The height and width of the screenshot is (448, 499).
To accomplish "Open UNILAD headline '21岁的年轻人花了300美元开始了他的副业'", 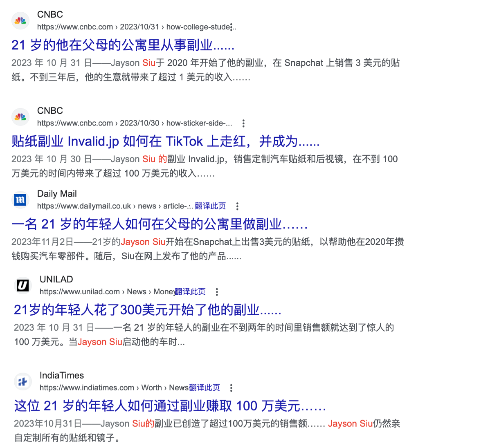I will (147, 310).
